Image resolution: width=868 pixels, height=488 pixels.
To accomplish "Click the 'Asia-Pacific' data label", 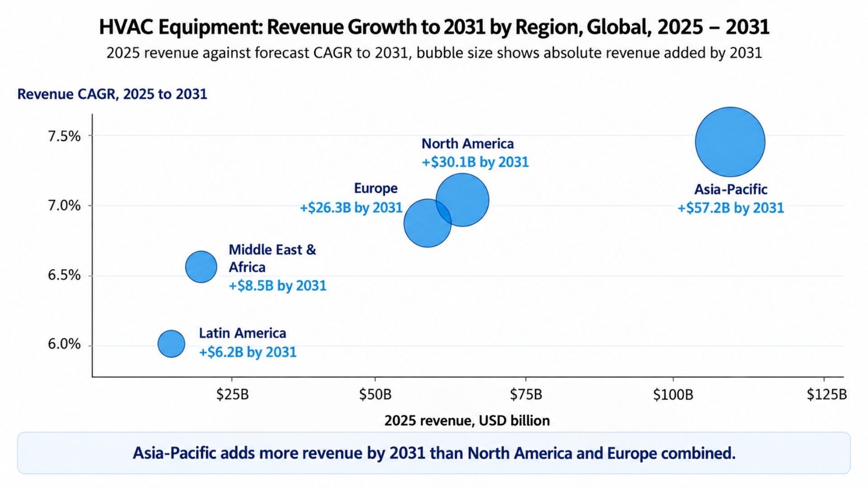I will 731,189.
